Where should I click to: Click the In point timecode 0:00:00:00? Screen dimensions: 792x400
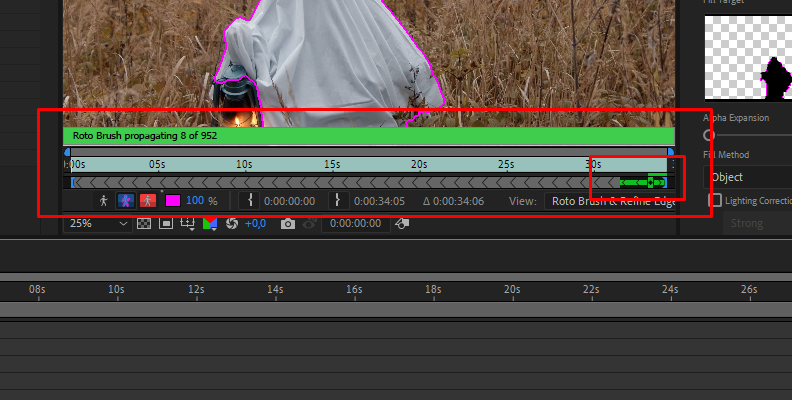click(289, 201)
